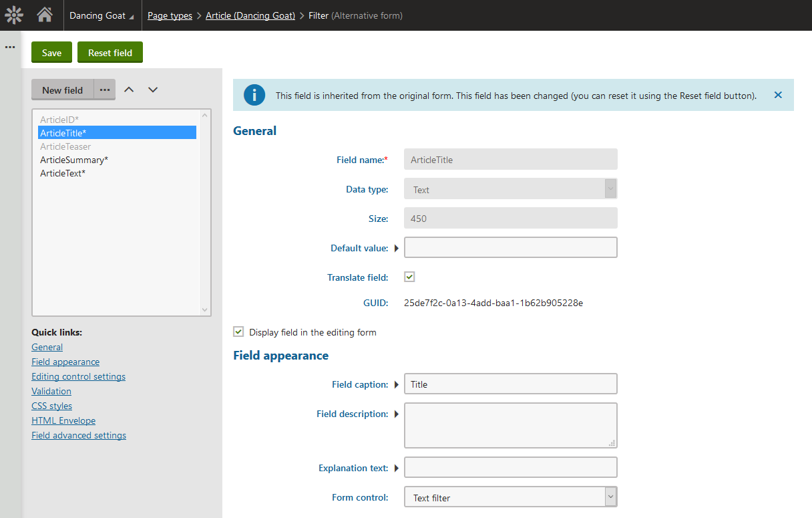Viewport: 812px width, 518px height.
Task: Jump to Validation quick link
Action: point(51,391)
